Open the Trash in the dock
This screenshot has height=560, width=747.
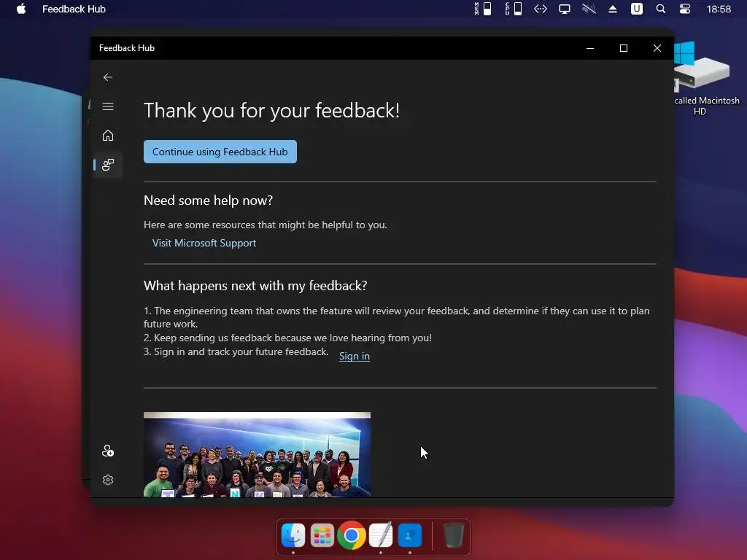click(x=453, y=535)
